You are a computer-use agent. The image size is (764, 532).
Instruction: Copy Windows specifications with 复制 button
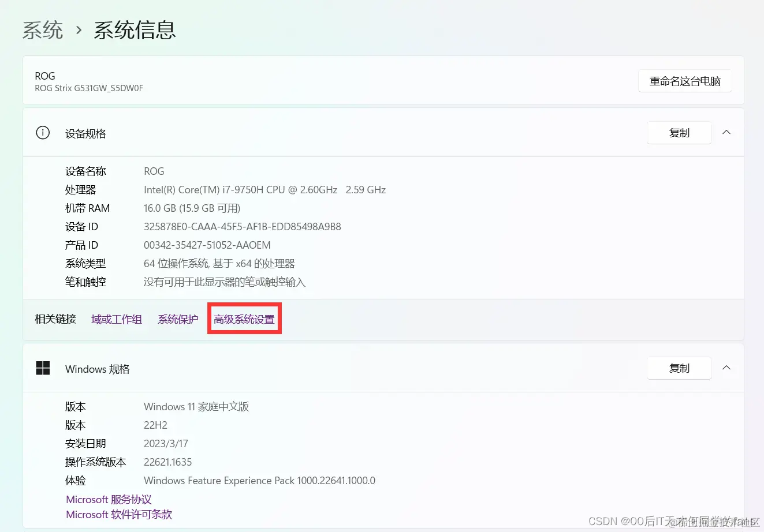[x=679, y=368]
